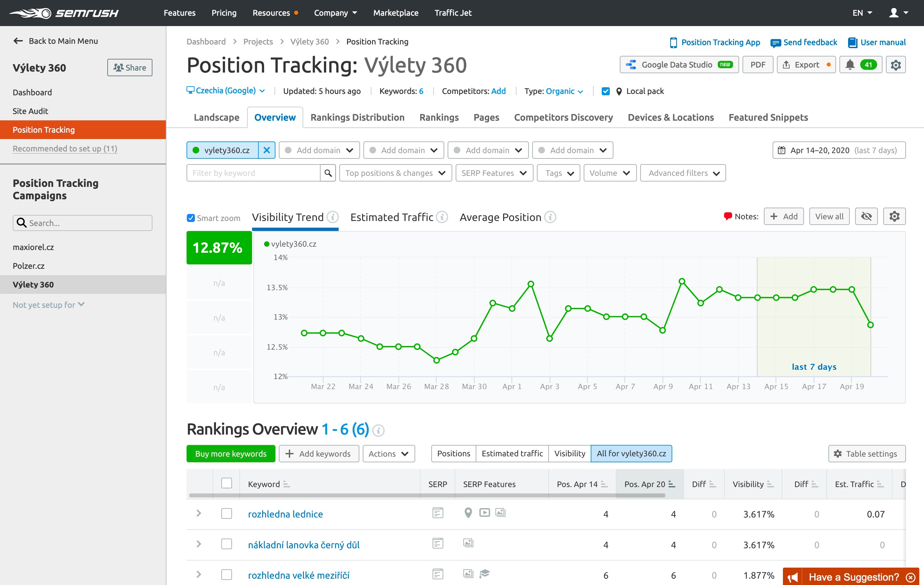Screen dimensions: 924x585
Task: Switch to the Rankings Distribution tab
Action: pyautogui.click(x=357, y=117)
